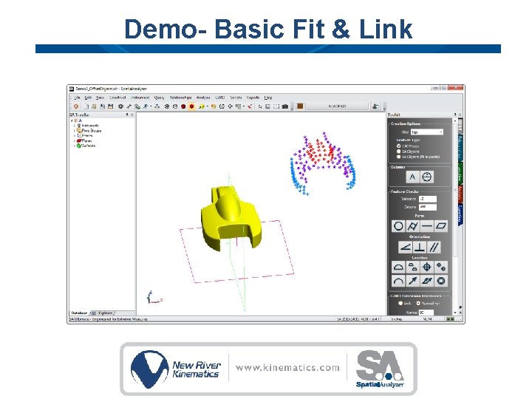532x399 pixels.
Task: Click the user icon right of A::WORLD
Action: (x=375, y=106)
